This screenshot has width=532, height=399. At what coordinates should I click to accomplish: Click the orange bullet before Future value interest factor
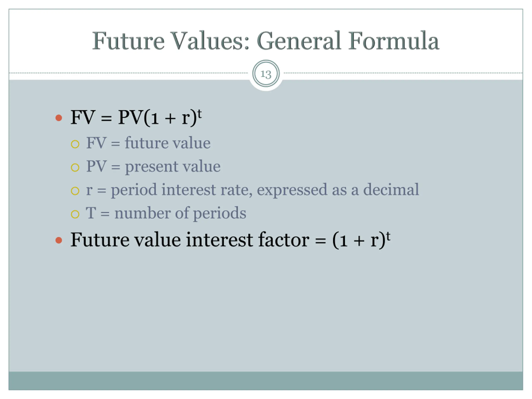[x=59, y=240]
